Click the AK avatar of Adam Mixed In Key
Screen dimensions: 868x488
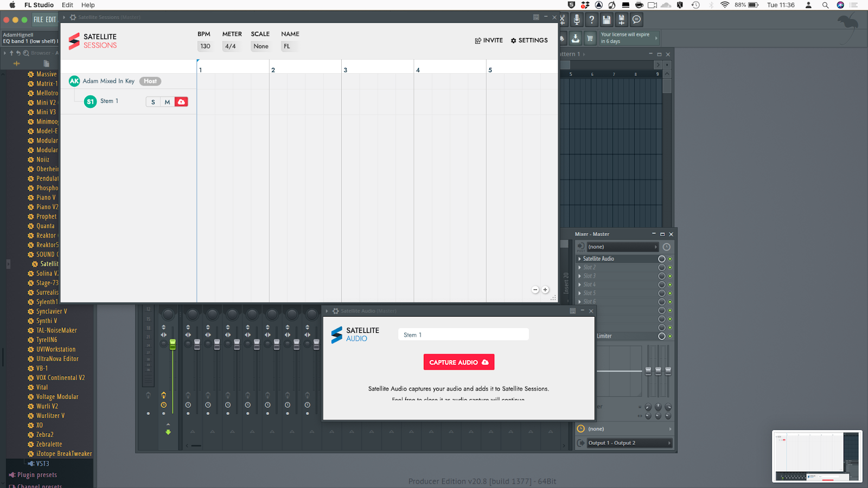click(x=74, y=81)
